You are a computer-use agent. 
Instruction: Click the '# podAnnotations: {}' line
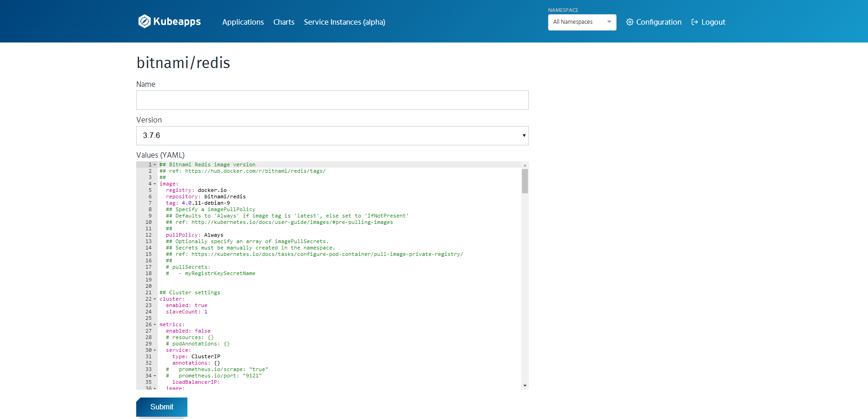click(198, 344)
